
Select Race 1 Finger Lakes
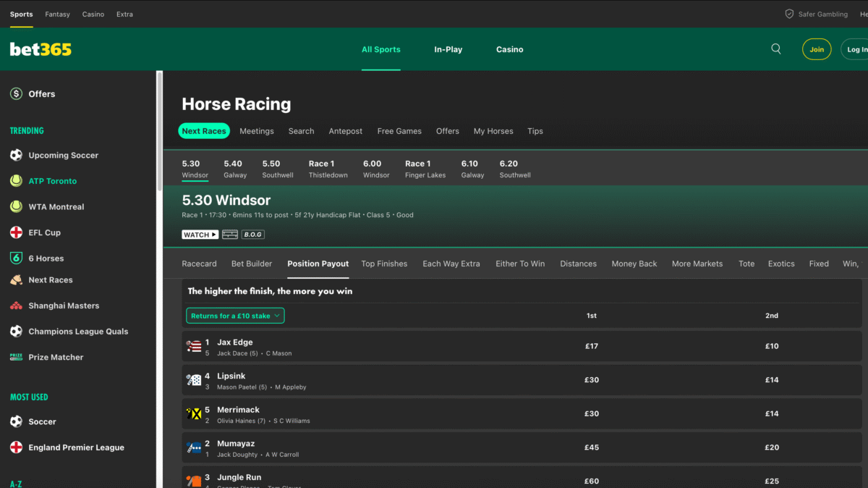click(x=425, y=169)
